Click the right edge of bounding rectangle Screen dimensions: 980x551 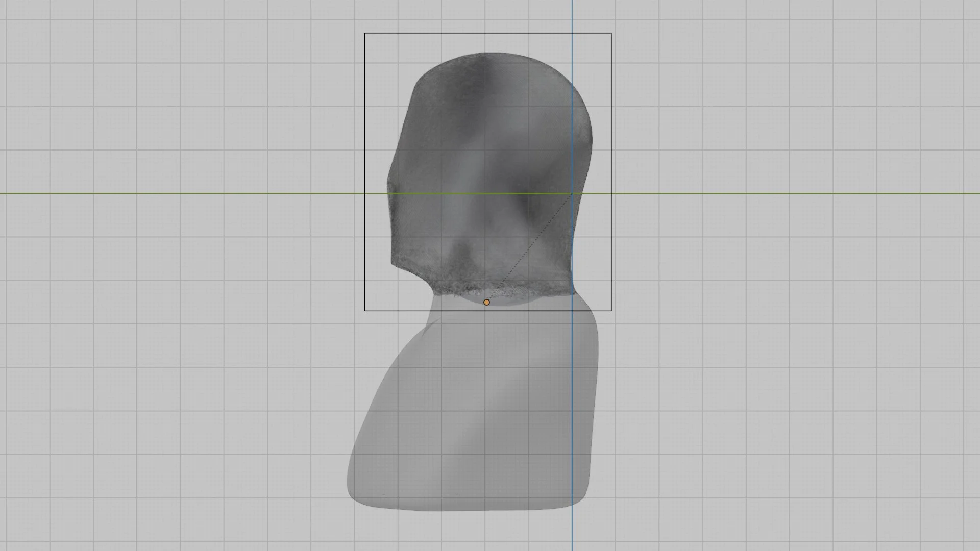point(611,128)
